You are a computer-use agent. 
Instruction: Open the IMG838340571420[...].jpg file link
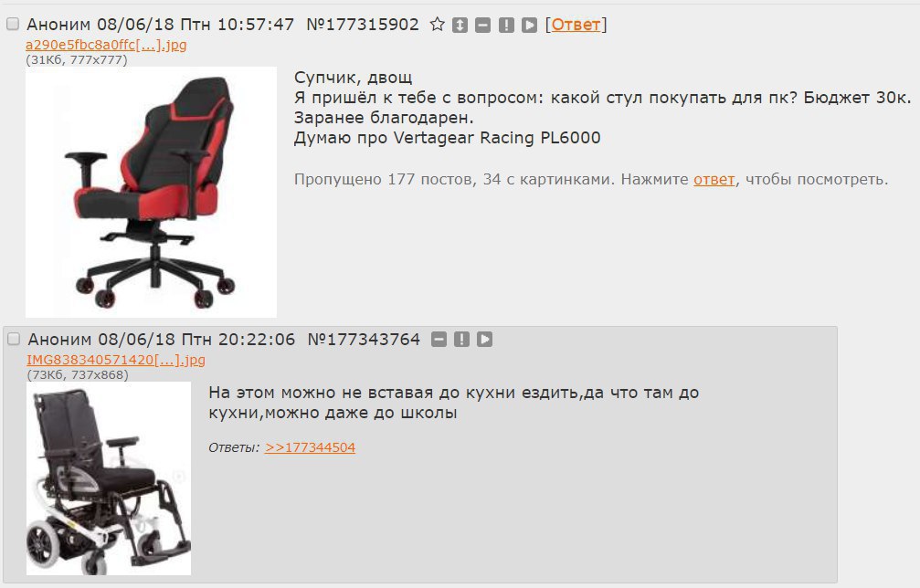(116, 360)
